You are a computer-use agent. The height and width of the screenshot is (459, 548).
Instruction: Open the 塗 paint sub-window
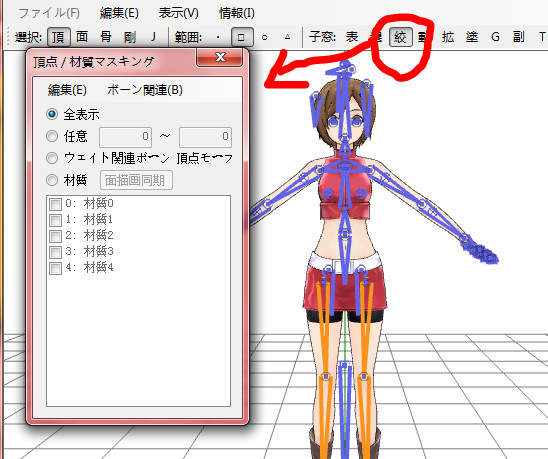tap(471, 37)
